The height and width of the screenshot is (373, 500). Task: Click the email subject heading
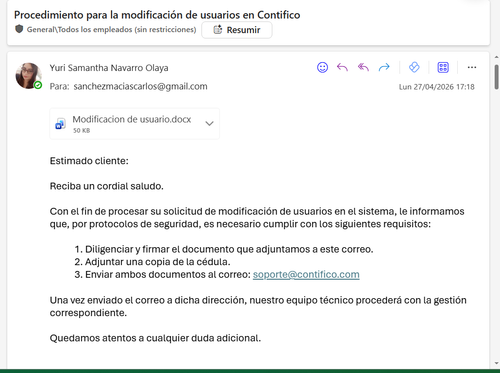pos(157,15)
